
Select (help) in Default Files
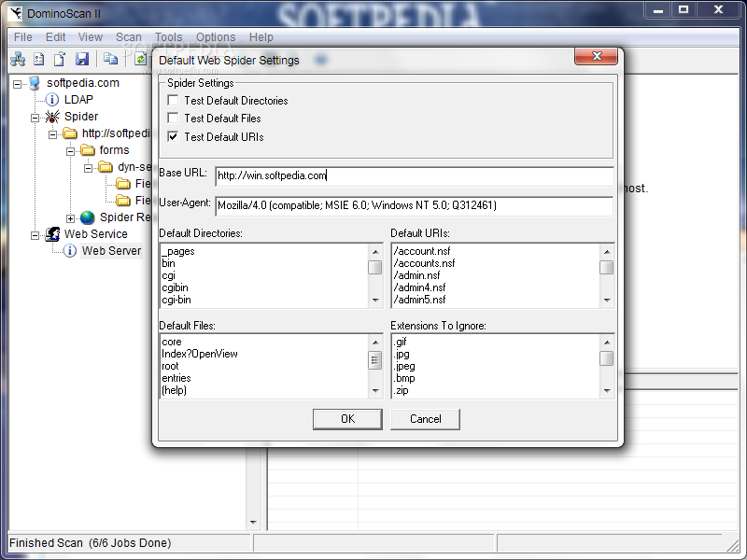(174, 390)
